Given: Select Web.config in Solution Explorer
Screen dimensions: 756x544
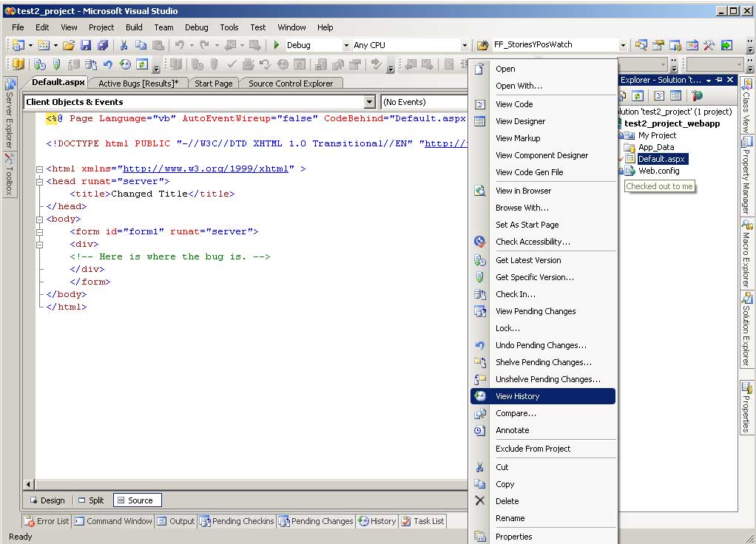Looking at the screenshot, I should 658,171.
